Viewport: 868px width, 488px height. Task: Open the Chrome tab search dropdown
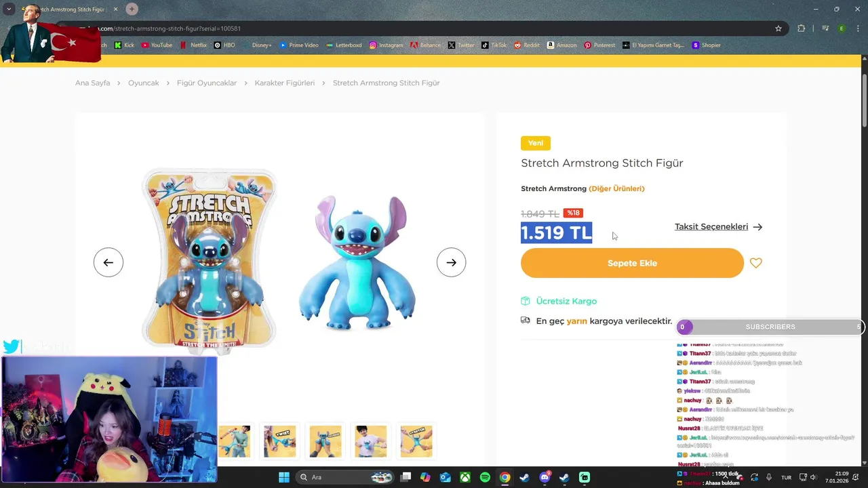tap(9, 9)
